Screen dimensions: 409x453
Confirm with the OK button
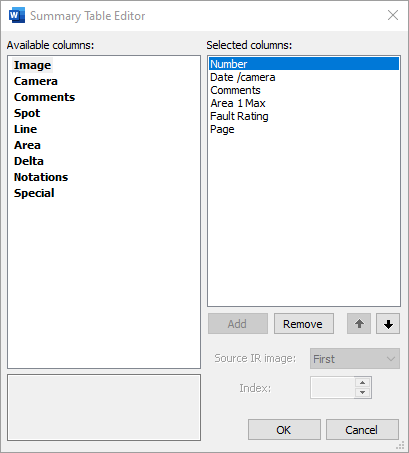click(284, 430)
